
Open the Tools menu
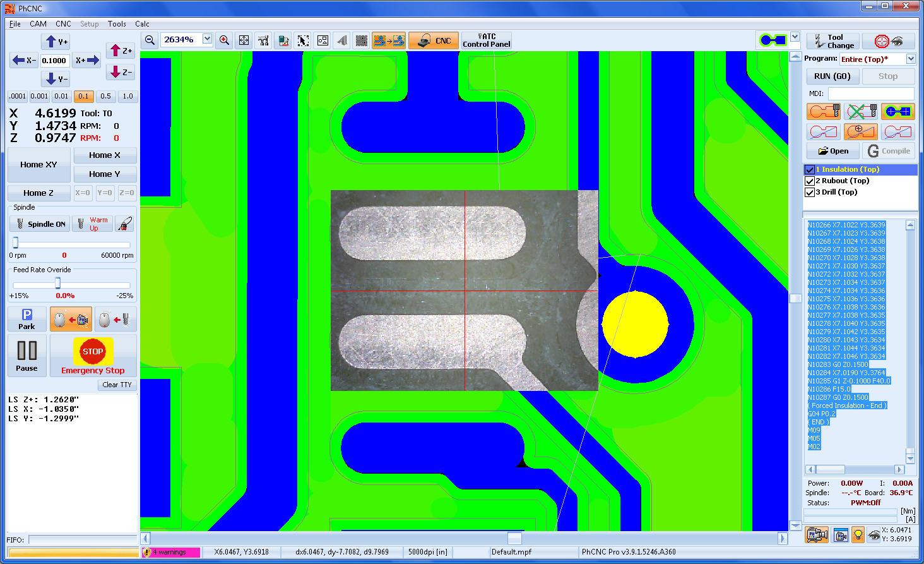[117, 24]
